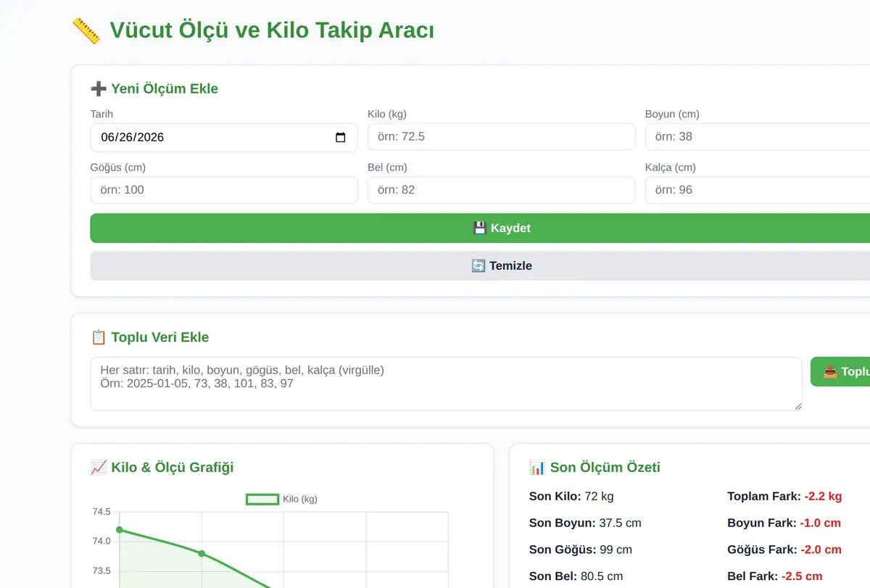Select the Kalça (cm) input field
Screen dimensions: 870x588
coord(758,190)
